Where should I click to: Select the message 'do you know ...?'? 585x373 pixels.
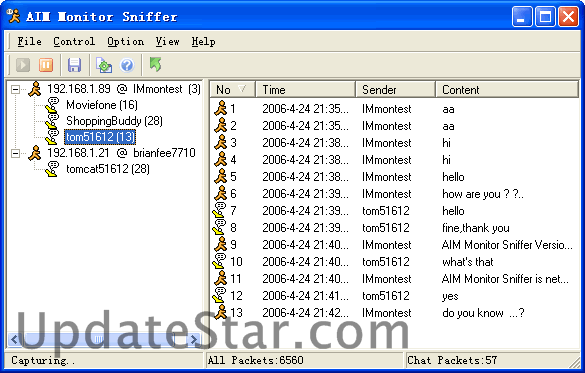point(483,313)
